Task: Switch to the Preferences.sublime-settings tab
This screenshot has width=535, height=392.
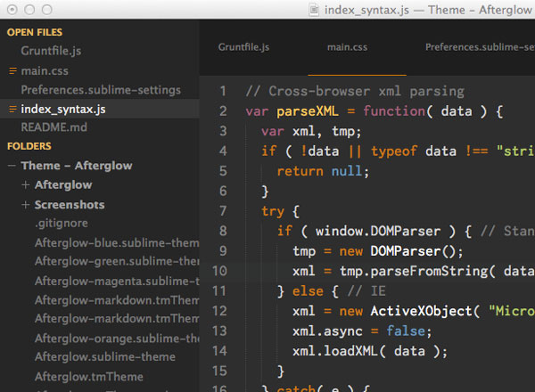Action: [x=480, y=47]
